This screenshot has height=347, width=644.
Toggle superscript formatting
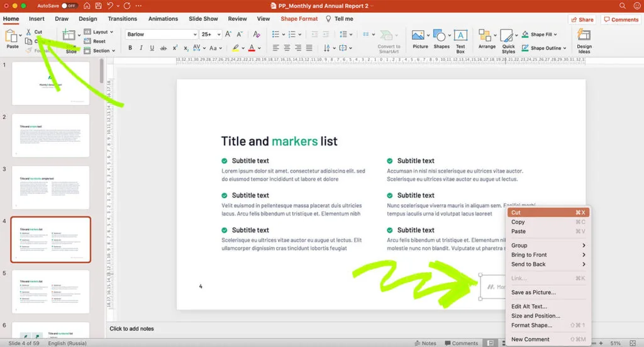[175, 48]
